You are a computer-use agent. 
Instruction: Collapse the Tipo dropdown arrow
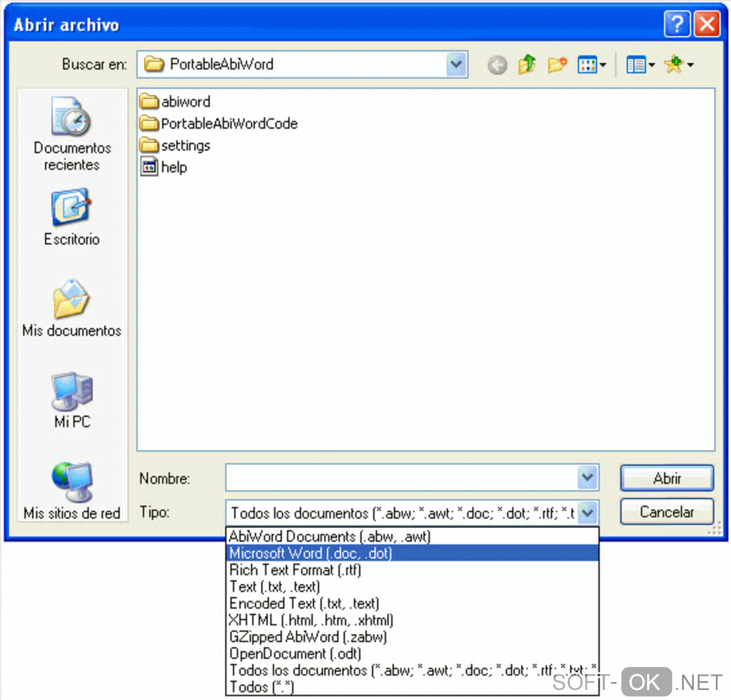(x=588, y=513)
